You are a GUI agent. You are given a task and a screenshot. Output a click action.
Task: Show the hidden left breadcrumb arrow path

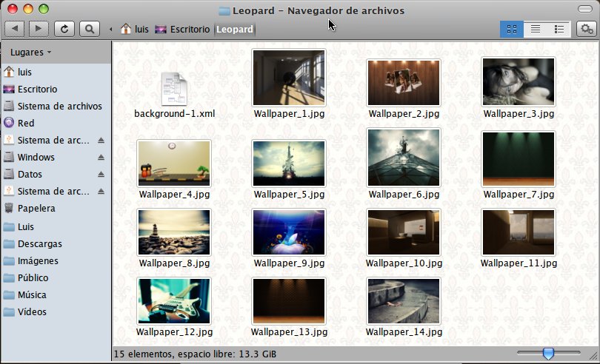point(110,29)
